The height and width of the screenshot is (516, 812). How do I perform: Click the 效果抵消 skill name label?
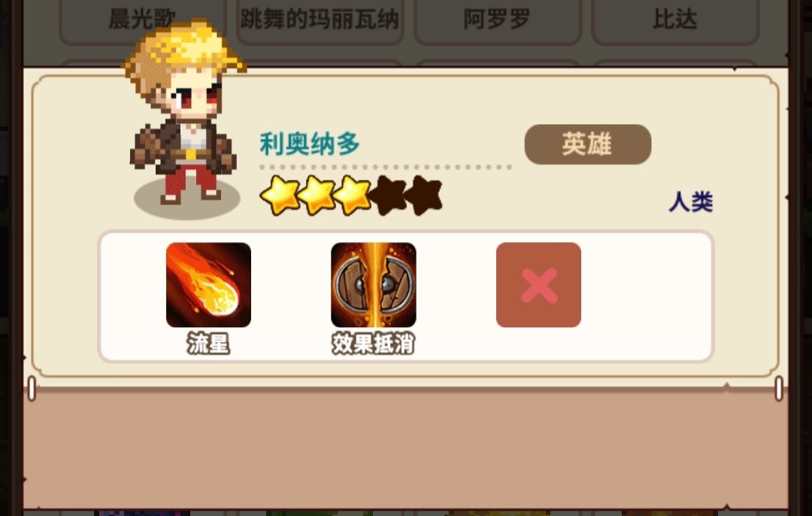(x=374, y=344)
